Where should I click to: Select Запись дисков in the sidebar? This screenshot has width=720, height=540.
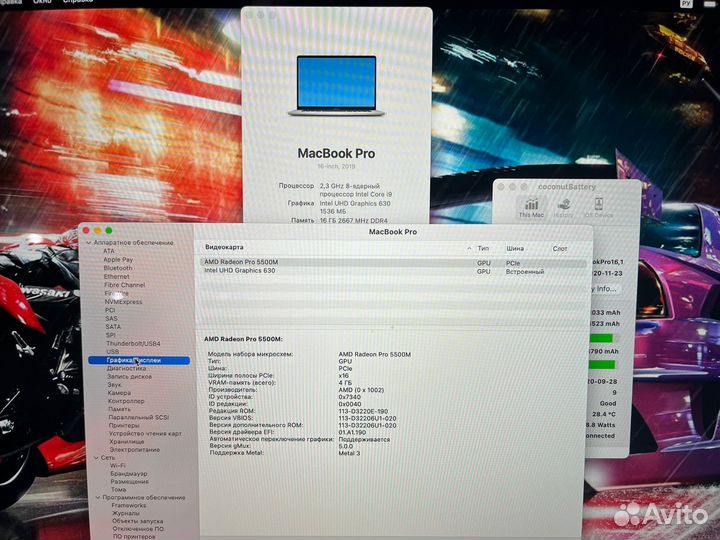(129, 377)
